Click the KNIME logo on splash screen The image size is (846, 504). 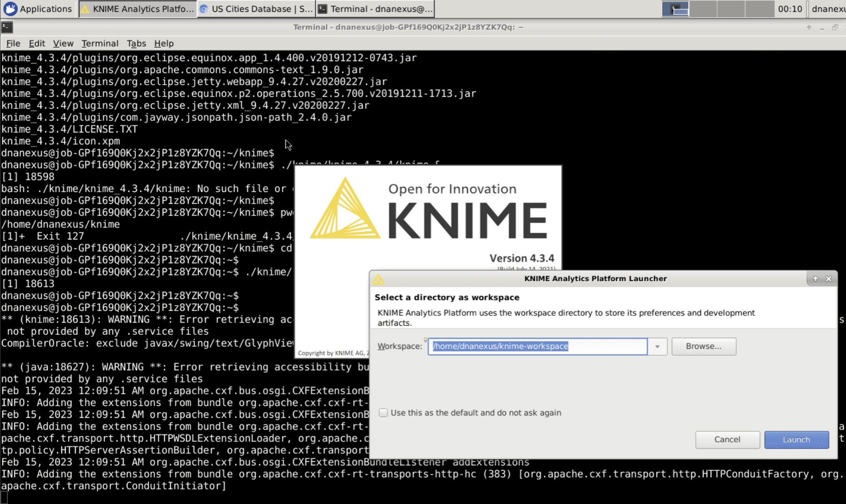[x=345, y=209]
